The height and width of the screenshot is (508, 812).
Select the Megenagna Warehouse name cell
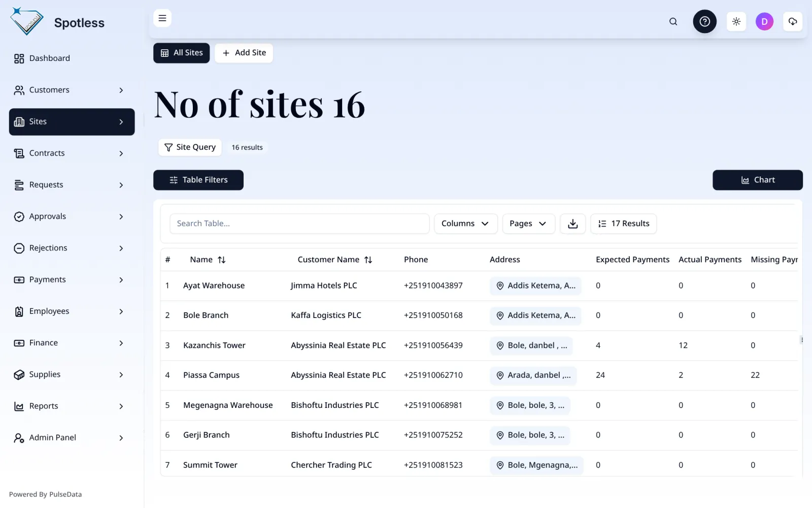(228, 405)
